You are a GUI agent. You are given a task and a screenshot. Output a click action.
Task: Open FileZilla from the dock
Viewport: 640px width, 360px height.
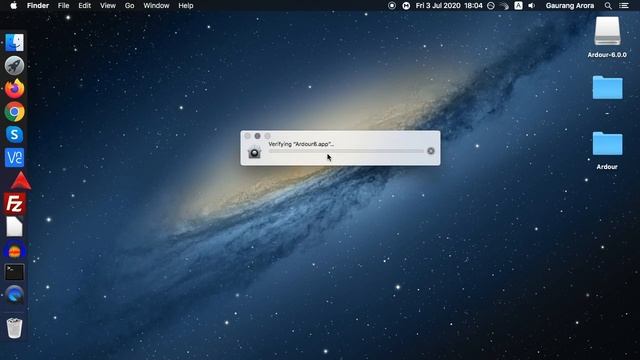(x=15, y=204)
